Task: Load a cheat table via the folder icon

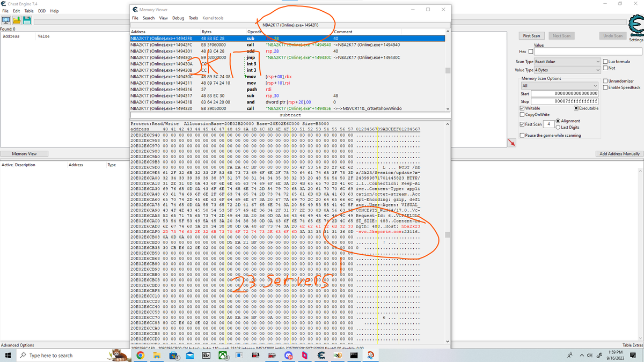Action: pos(17,20)
